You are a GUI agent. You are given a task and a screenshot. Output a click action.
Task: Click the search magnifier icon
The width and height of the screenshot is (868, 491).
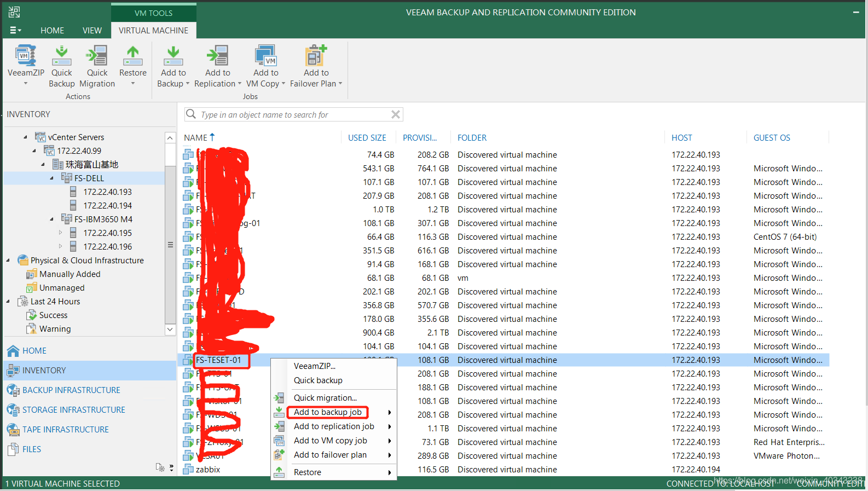click(x=191, y=114)
